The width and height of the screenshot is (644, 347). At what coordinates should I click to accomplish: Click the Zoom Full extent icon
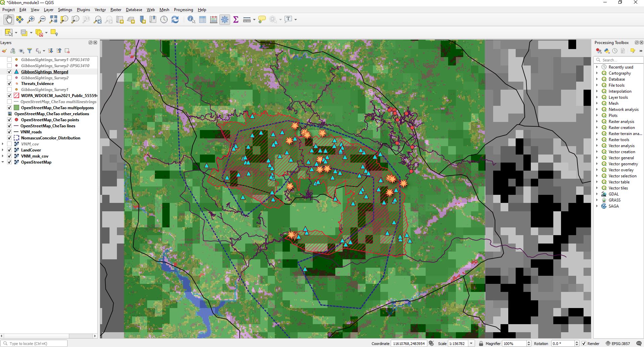[53, 19]
